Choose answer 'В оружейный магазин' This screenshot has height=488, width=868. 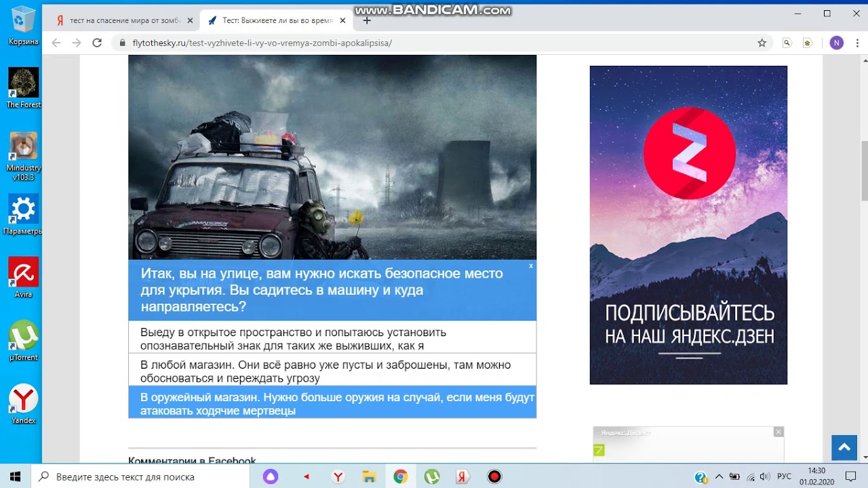[332, 402]
